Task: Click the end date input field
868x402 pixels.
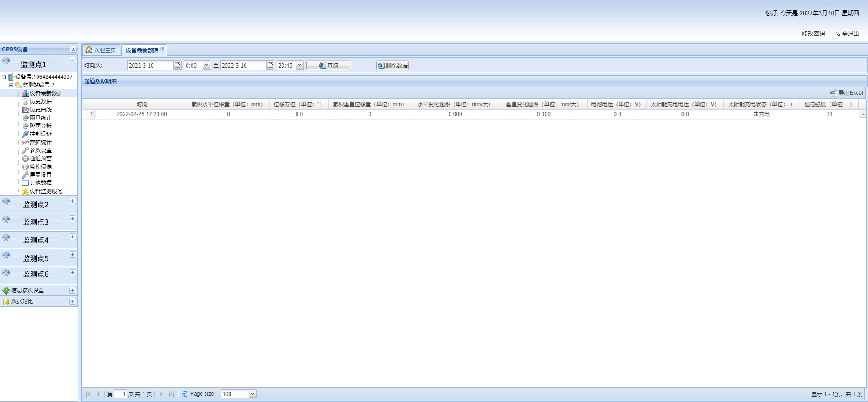Action: (x=243, y=65)
